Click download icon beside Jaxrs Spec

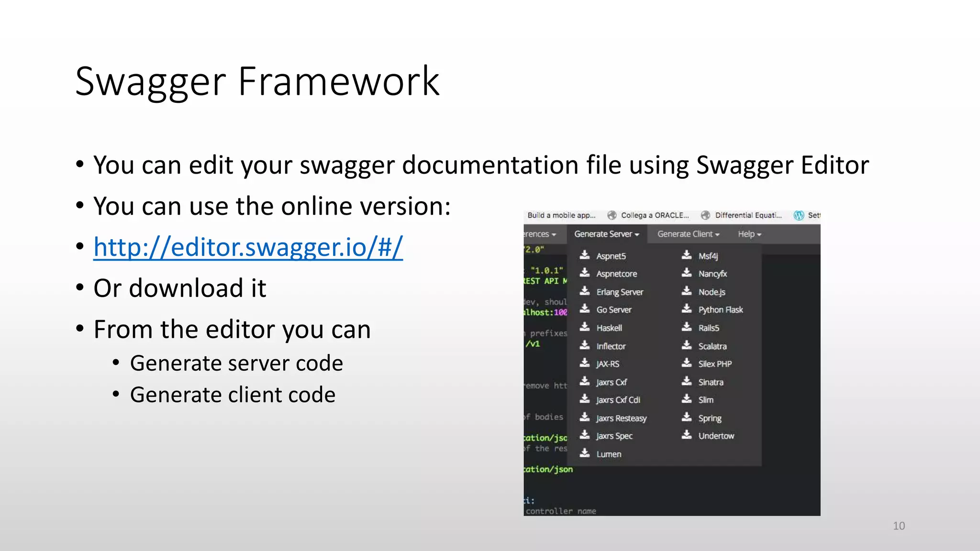pyautogui.click(x=585, y=434)
